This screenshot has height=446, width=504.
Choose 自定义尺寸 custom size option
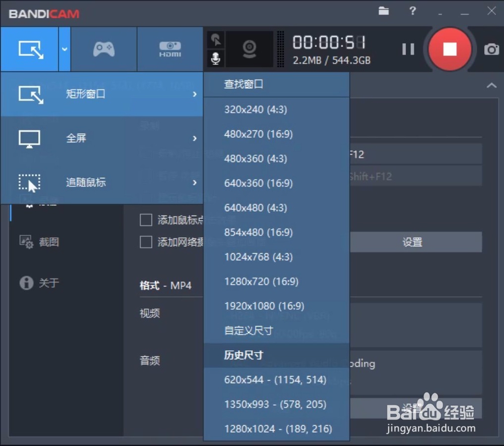[x=276, y=330]
